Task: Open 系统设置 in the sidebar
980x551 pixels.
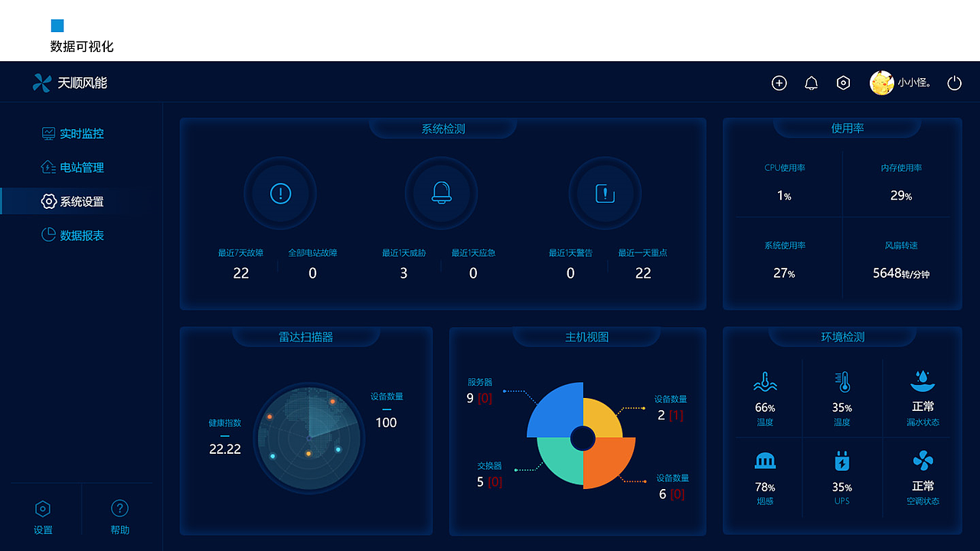Action: pyautogui.click(x=82, y=201)
